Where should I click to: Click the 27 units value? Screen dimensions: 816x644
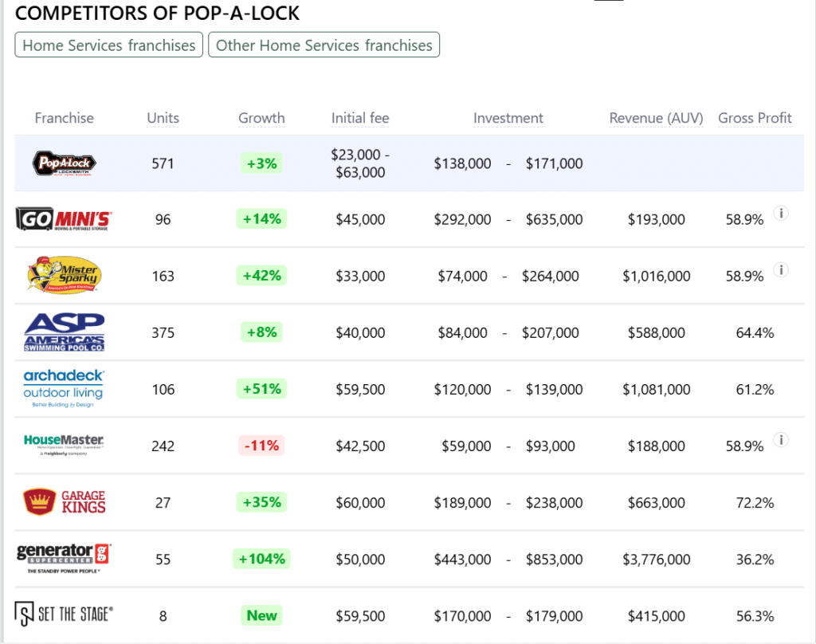tap(163, 503)
